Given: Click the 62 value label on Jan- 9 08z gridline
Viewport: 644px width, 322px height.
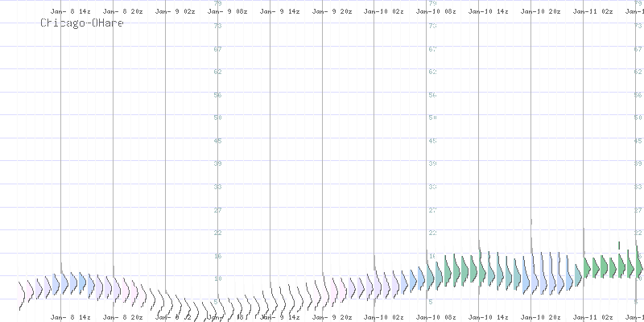Looking at the screenshot, I should click(x=217, y=72).
